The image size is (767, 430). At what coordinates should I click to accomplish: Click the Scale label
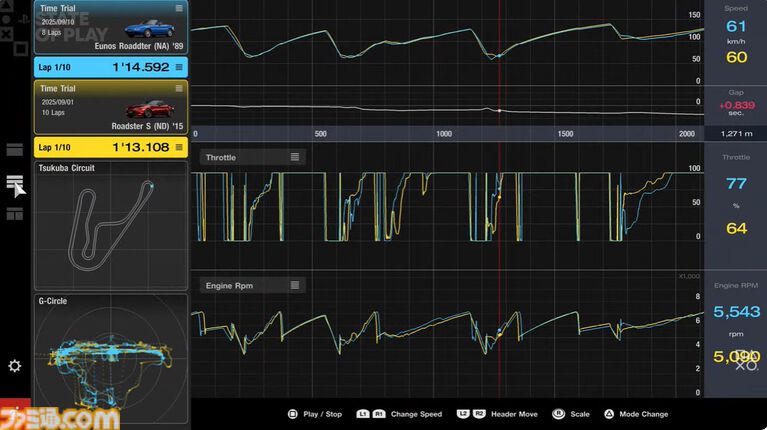coord(580,414)
